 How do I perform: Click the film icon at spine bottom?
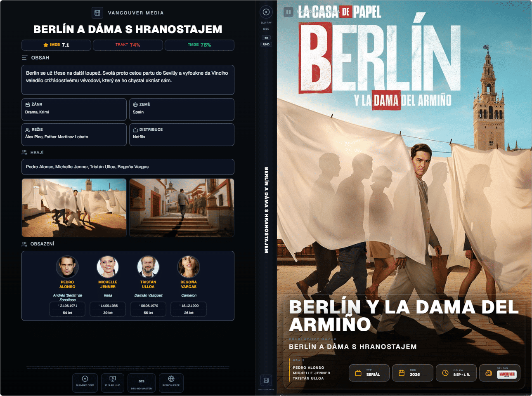click(x=266, y=380)
